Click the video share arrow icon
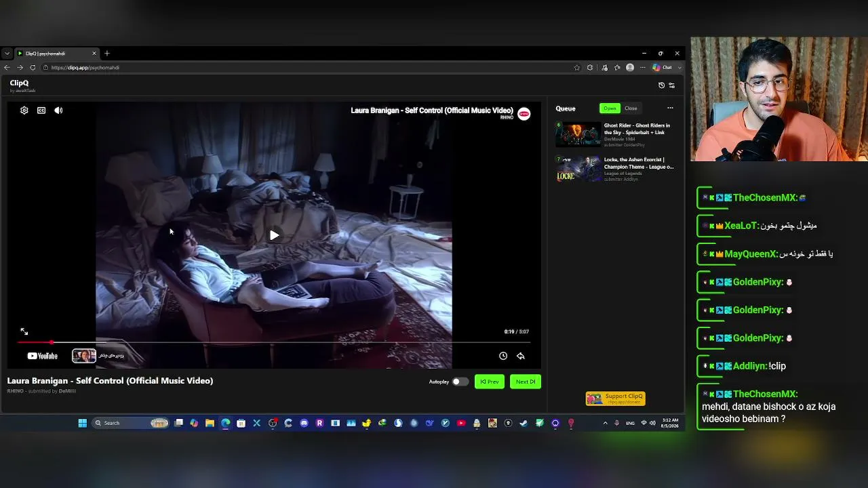The height and width of the screenshot is (488, 868). pyautogui.click(x=521, y=356)
